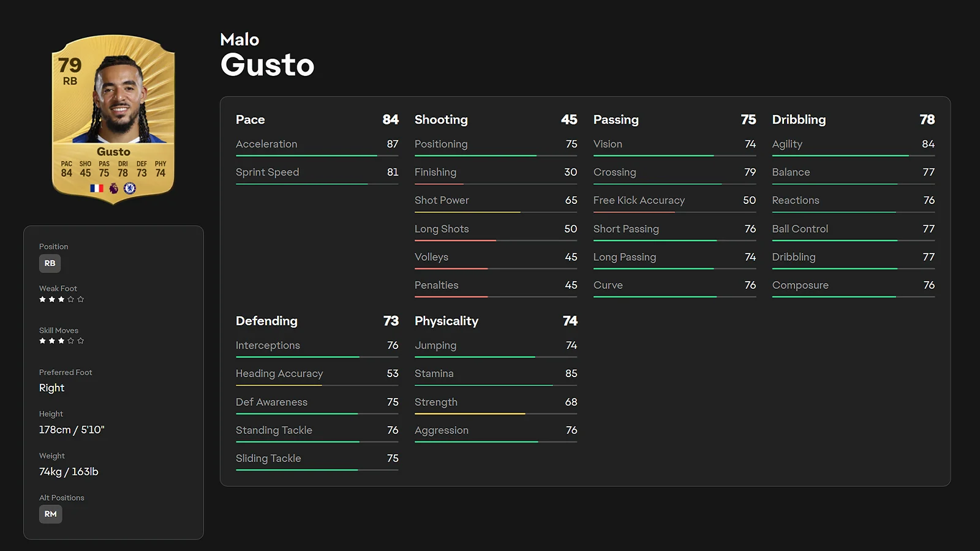This screenshot has width=980, height=551.
Task: Click the Malo first name text
Action: (x=239, y=40)
